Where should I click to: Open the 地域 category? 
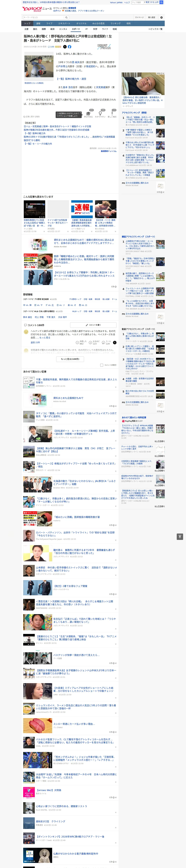point(114,29)
